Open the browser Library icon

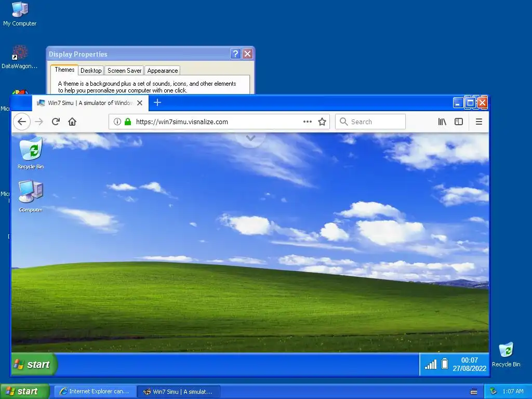click(x=442, y=122)
